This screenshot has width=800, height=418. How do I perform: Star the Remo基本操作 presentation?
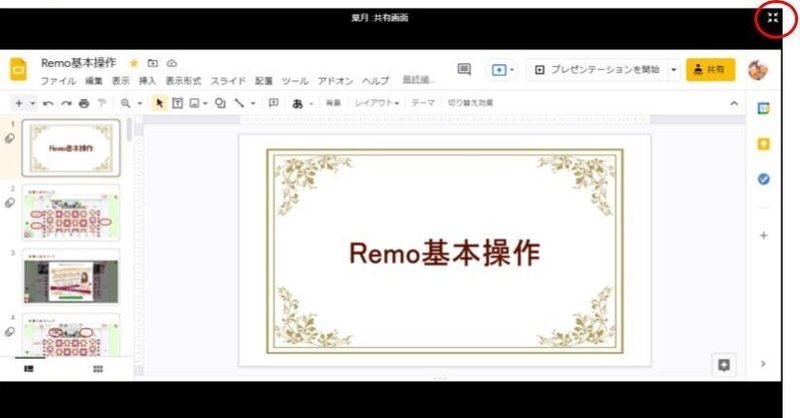134,63
